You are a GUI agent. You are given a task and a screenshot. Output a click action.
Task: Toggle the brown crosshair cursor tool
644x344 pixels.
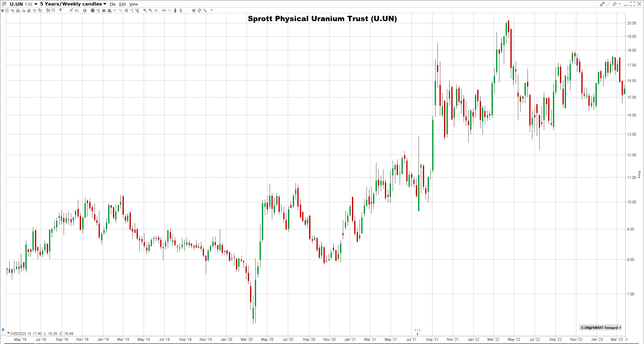click(93, 10)
